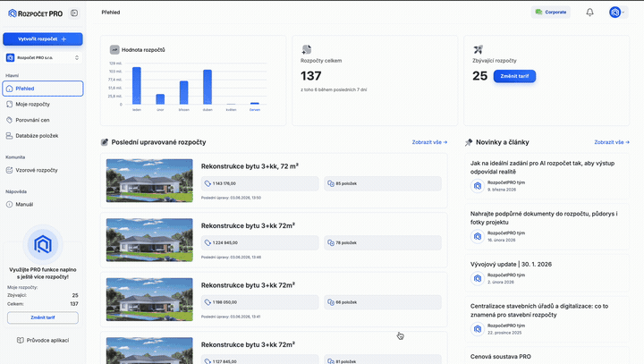
Task: Click the únor bar in the chart
Action: [160, 99]
